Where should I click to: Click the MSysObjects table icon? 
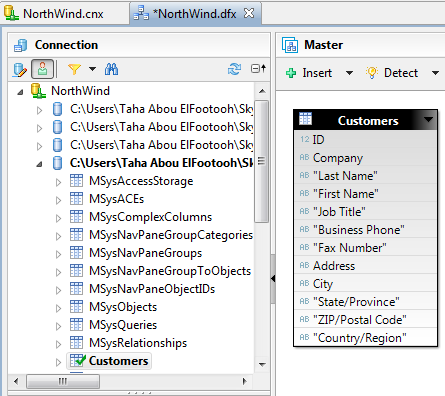(76, 307)
